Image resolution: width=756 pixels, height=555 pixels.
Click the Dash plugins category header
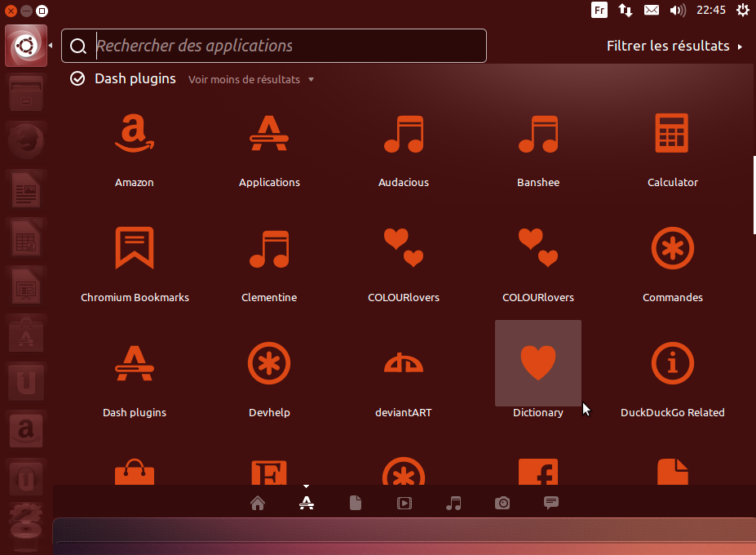coord(135,78)
